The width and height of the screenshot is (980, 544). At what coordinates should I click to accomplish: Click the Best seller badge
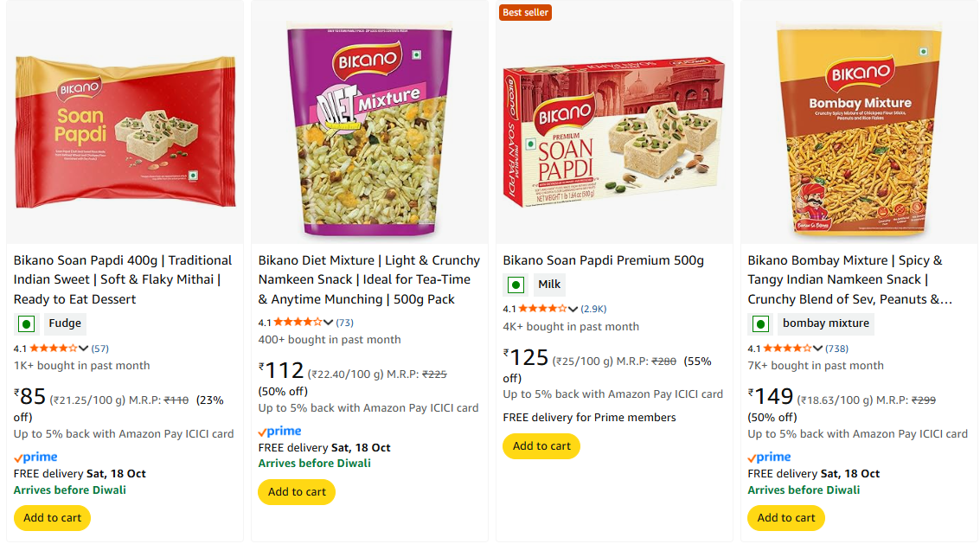(525, 13)
